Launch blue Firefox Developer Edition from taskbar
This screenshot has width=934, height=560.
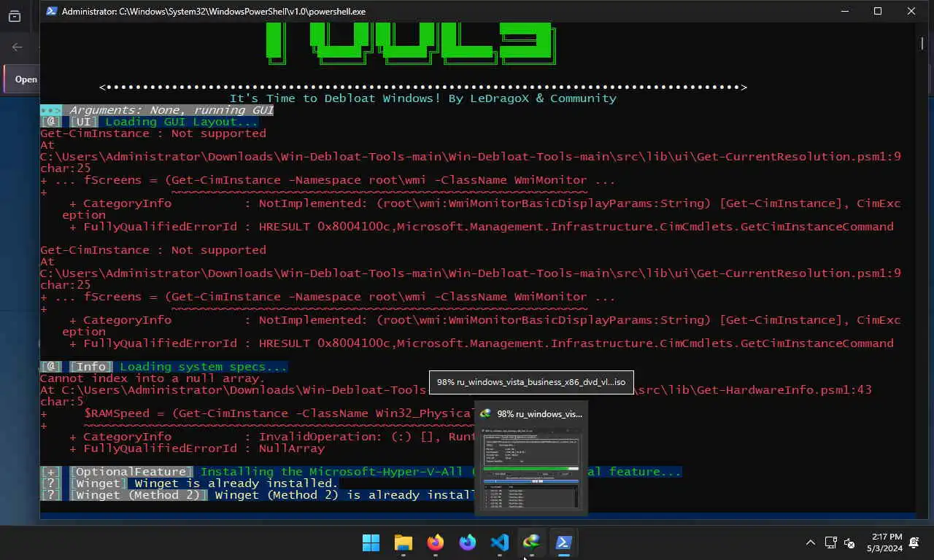468,542
